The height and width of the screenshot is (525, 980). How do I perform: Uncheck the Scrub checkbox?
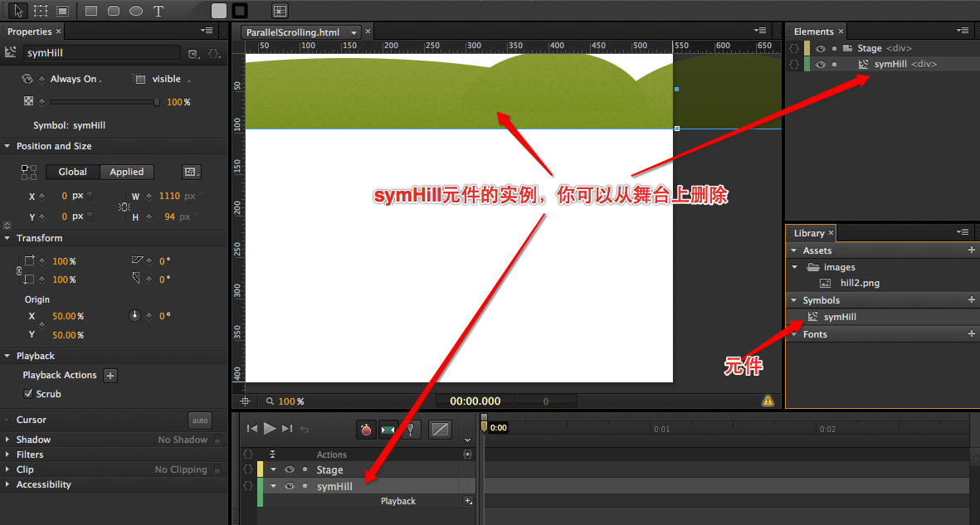tap(29, 394)
